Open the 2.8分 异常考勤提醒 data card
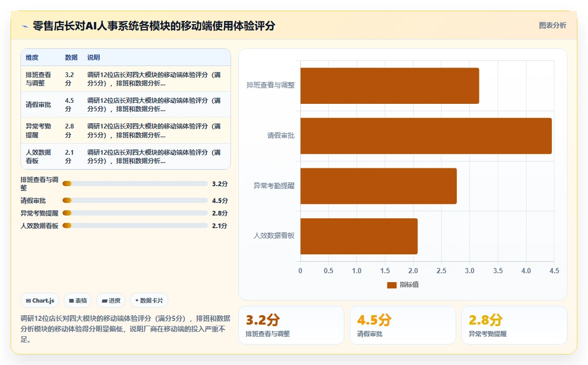Viewport: 588px width, 365px height. 514,325
